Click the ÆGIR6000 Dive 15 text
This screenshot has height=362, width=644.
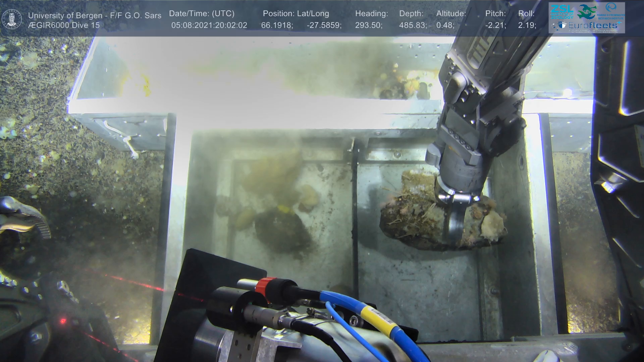click(x=64, y=25)
